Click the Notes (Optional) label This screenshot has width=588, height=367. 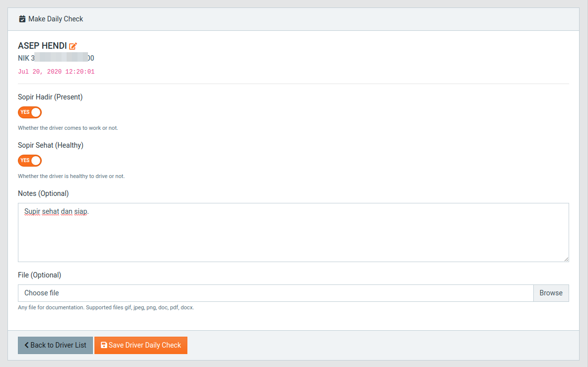[x=44, y=193]
